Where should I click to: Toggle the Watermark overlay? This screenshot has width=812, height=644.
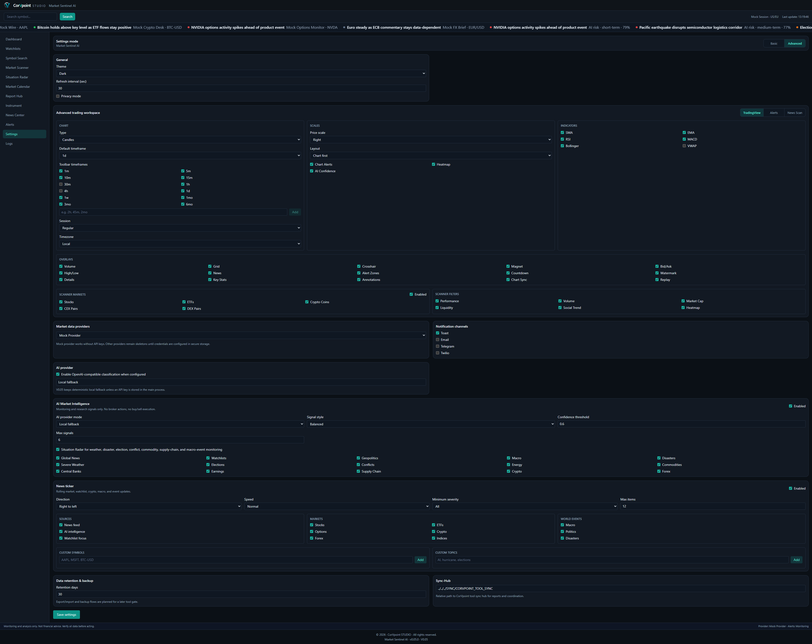(657, 273)
